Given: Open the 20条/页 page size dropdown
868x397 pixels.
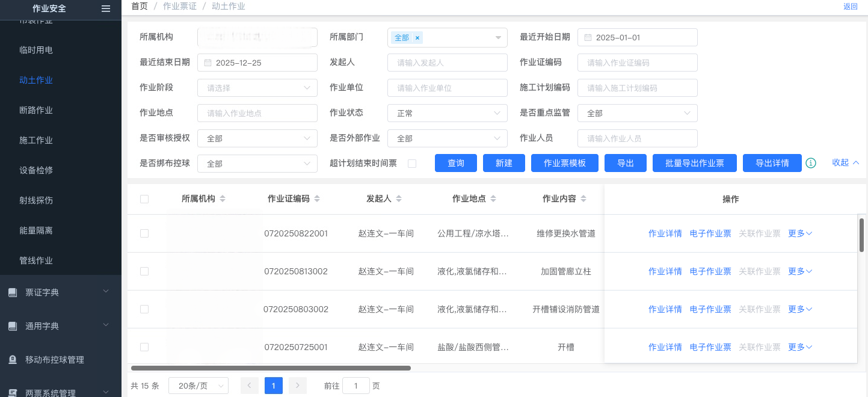Looking at the screenshot, I should pyautogui.click(x=199, y=386).
